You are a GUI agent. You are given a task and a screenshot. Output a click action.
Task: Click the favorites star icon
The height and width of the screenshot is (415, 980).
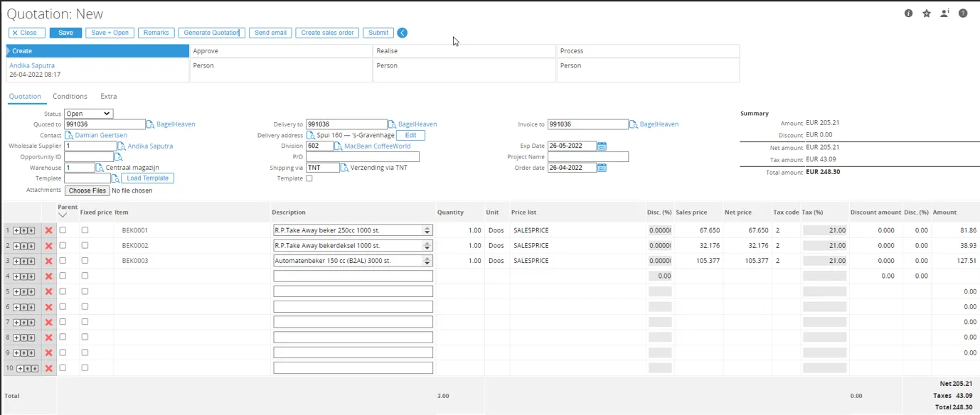(926, 14)
